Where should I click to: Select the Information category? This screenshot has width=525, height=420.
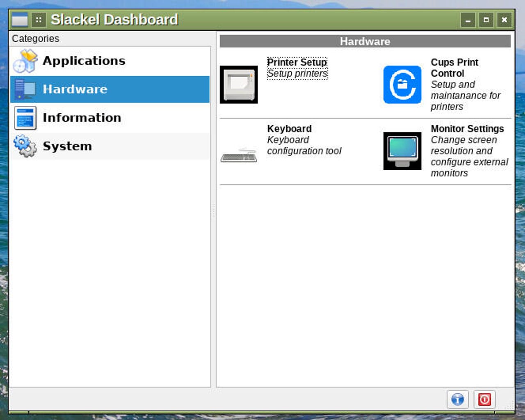(x=110, y=118)
